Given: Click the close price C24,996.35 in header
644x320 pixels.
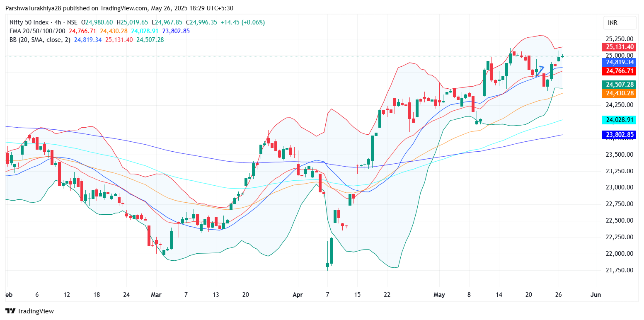Looking at the screenshot, I should click(201, 22).
